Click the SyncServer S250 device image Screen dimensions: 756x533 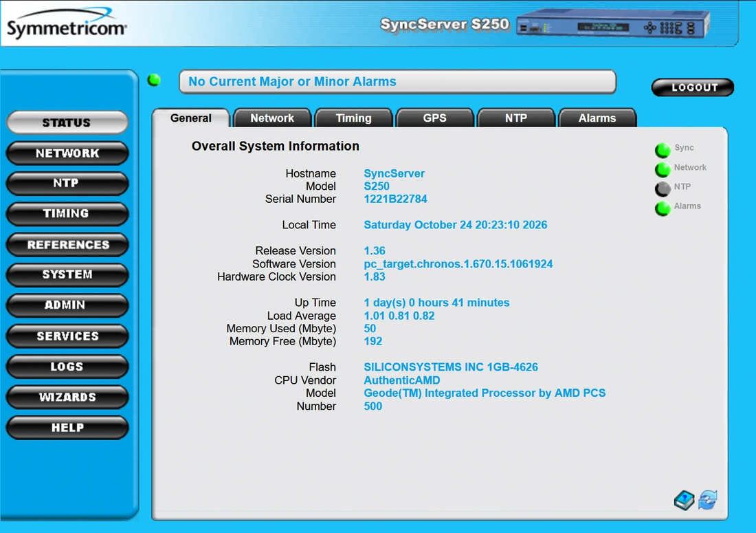(x=613, y=24)
